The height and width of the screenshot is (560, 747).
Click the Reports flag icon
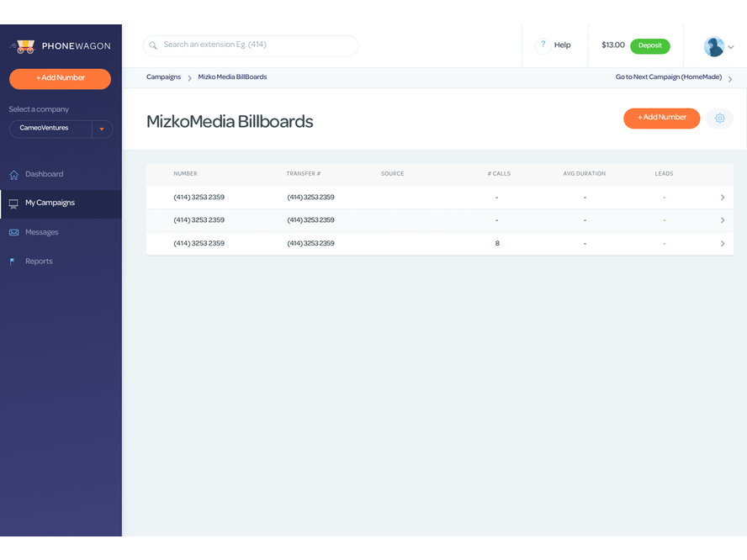click(13, 262)
